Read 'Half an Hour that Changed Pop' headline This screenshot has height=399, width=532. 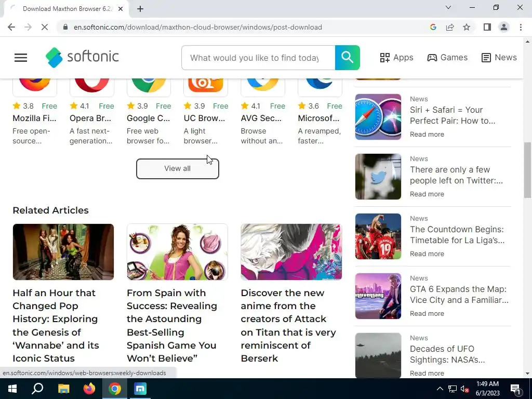(x=56, y=325)
